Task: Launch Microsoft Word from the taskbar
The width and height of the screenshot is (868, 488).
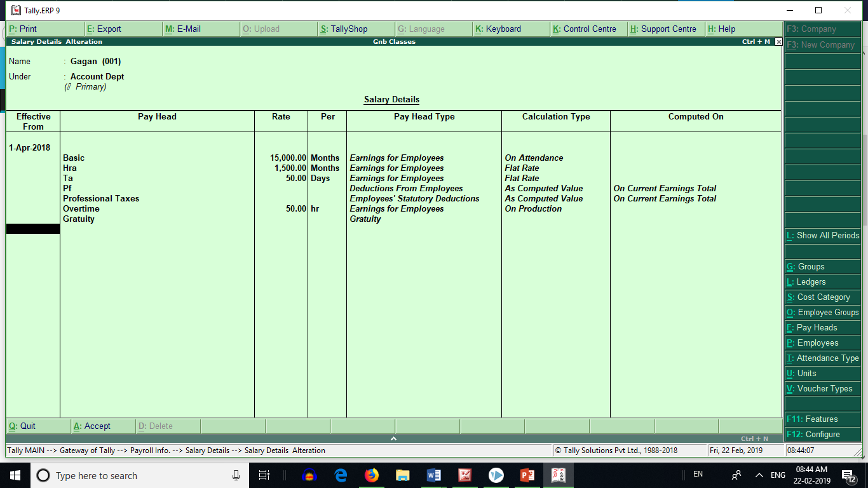Action: point(434,475)
